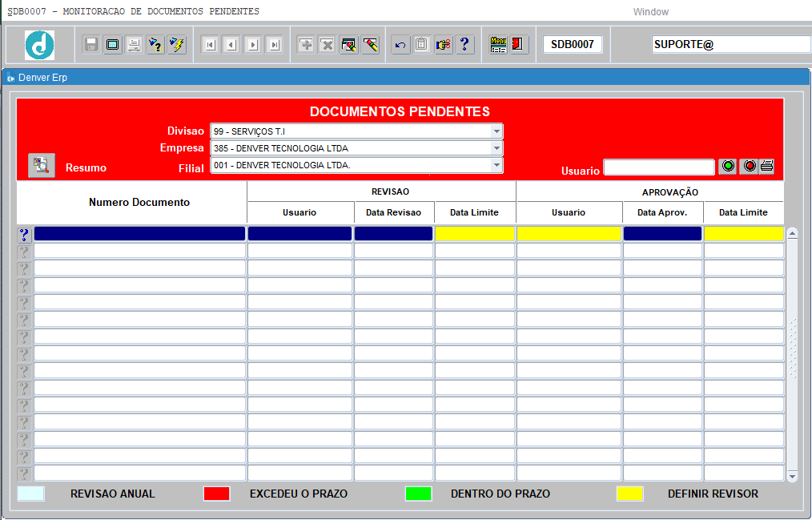Click first row Numero Documento cell
Screen dimensions: 812x520
pyautogui.click(x=140, y=234)
